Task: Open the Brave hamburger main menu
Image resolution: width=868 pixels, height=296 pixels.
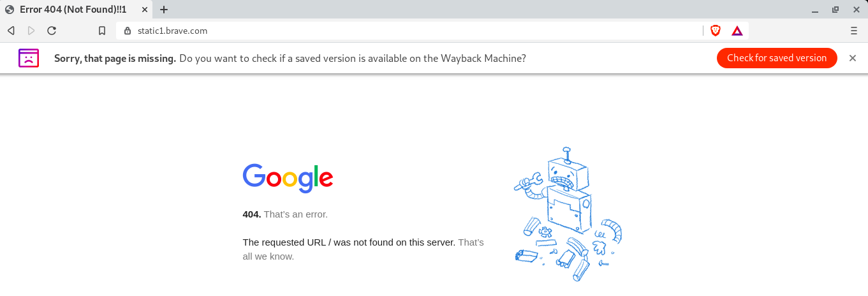Action: 854,31
